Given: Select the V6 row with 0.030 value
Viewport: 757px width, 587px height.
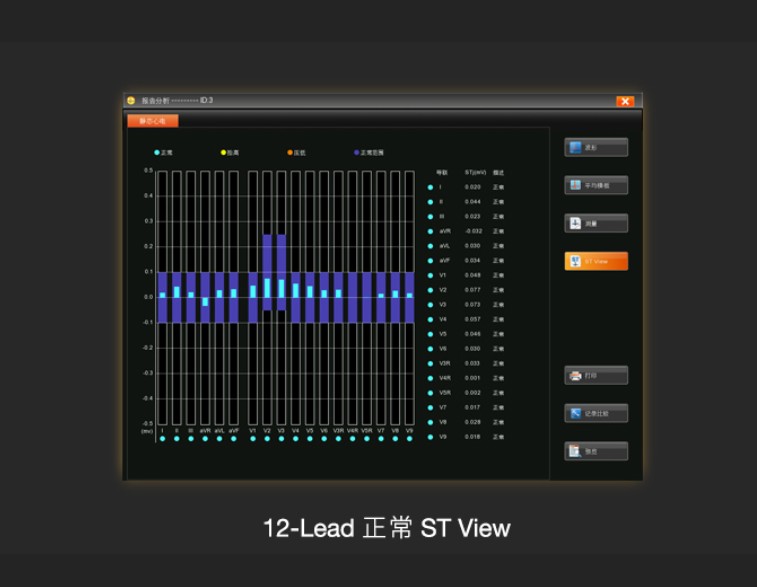Looking at the screenshot, I should [x=466, y=349].
